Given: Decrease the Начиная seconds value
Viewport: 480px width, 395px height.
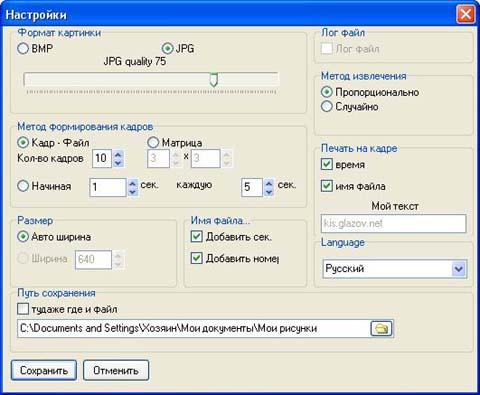Looking at the screenshot, I should pyautogui.click(x=133, y=192).
